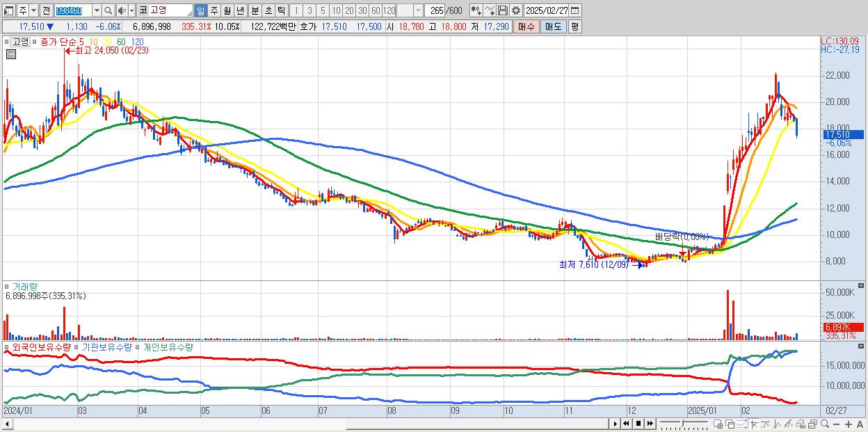This screenshot has width=868, height=432.
Task: Adjust the chart zoom slider in bottom bar
Action: 684,424
